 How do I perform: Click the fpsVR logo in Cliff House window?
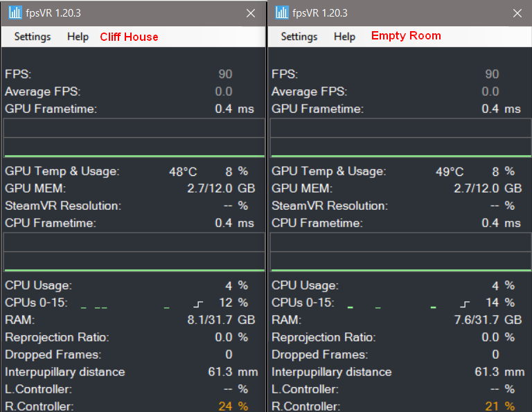pos(15,12)
